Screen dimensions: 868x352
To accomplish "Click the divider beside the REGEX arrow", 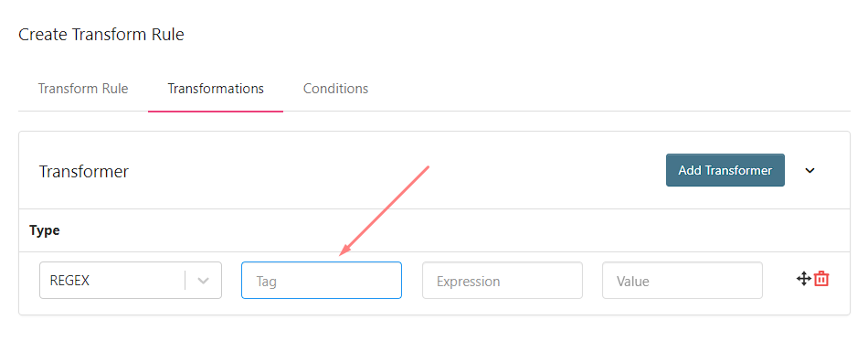I will pos(185,281).
